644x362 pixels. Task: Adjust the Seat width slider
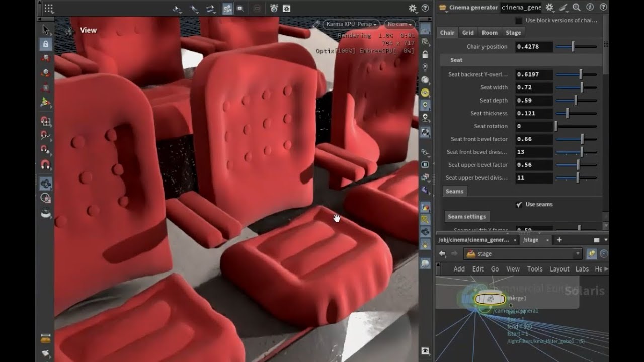pos(576,87)
